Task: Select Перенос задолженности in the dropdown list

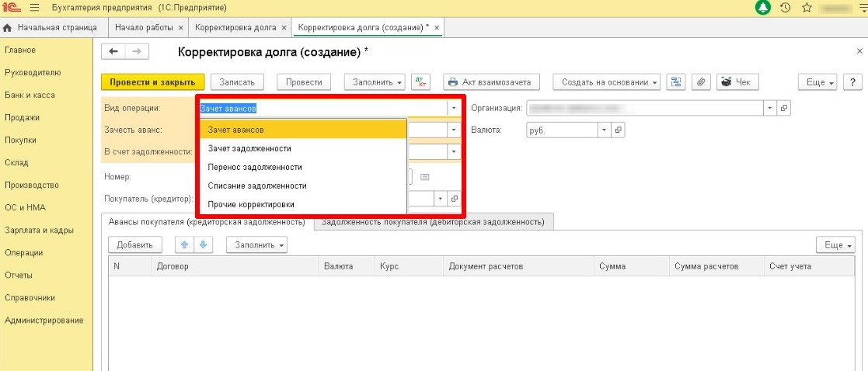Action: coord(255,167)
